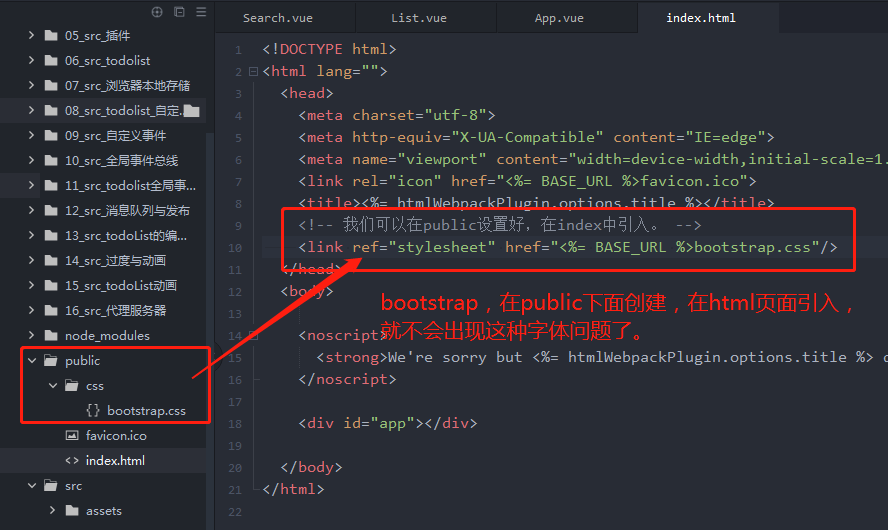Open index.html in the file tree
Screen dimensions: 888x530
(x=115, y=460)
